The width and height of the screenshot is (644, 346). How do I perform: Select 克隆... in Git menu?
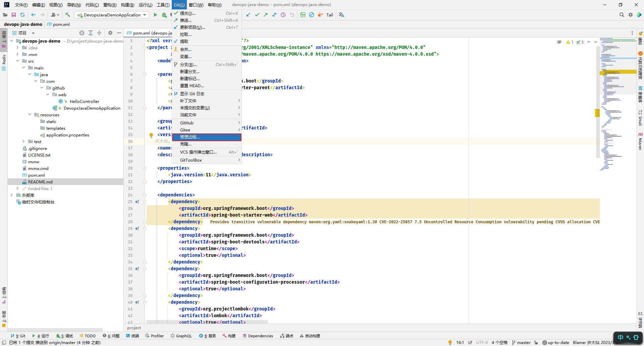click(207, 144)
